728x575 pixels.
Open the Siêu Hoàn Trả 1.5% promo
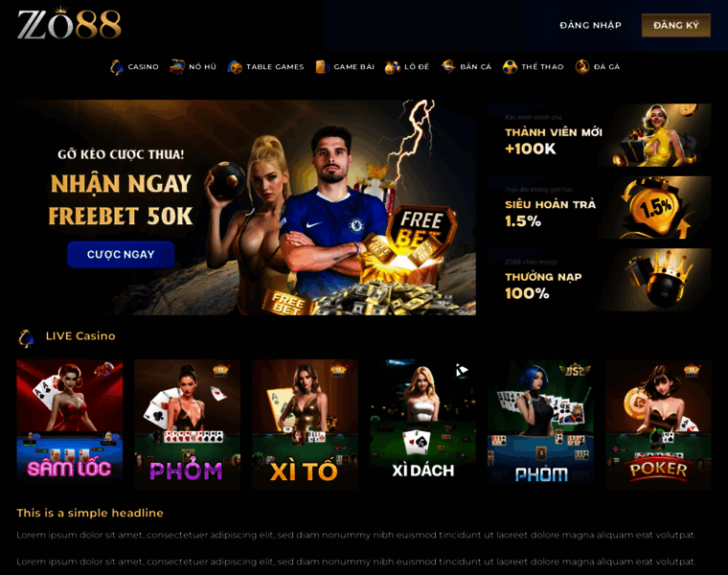click(x=600, y=207)
